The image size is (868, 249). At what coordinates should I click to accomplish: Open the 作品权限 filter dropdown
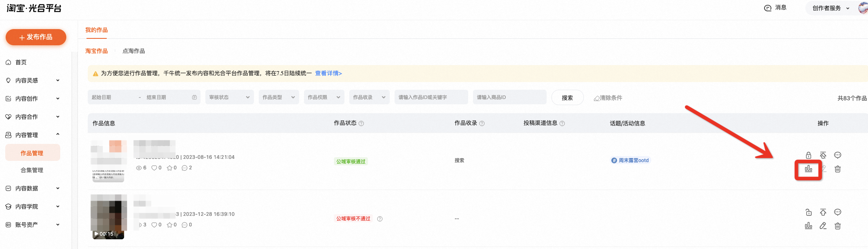tap(324, 97)
